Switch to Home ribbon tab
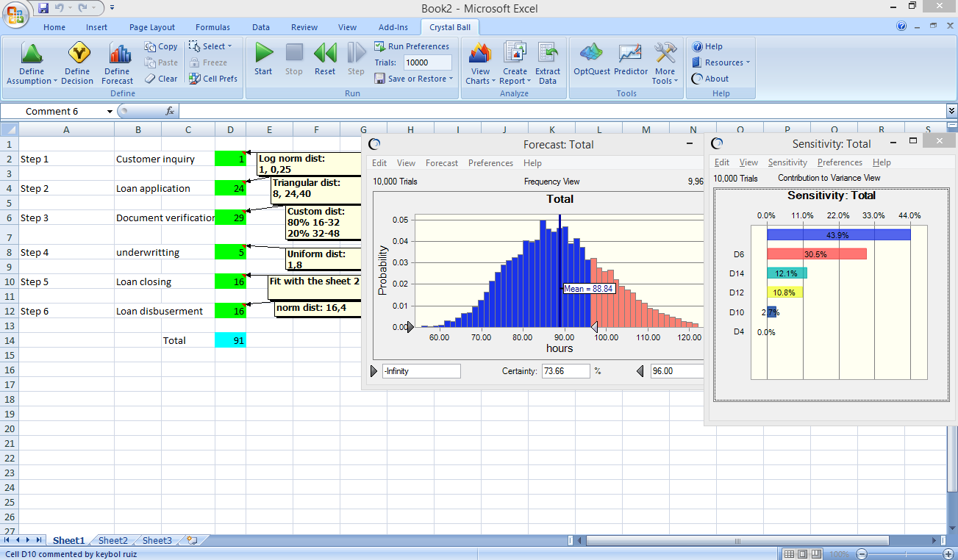The width and height of the screenshot is (958, 560). [x=54, y=27]
